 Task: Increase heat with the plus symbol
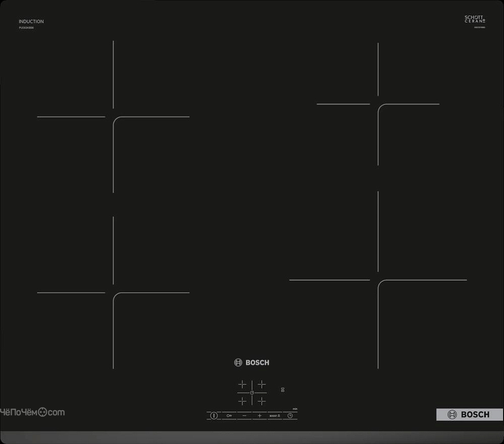(x=260, y=415)
